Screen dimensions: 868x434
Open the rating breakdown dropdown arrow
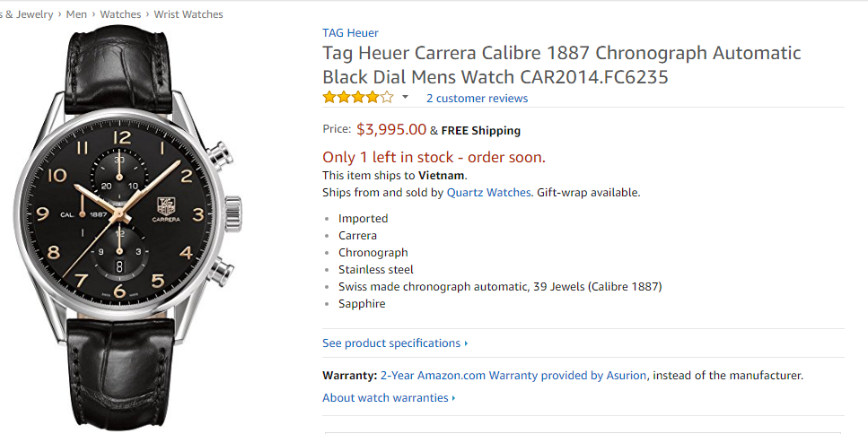point(405,97)
